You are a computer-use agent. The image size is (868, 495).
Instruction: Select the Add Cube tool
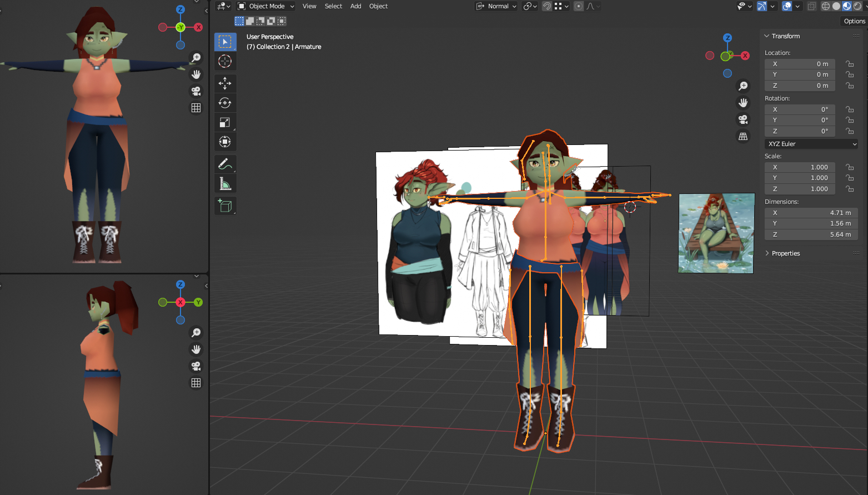click(x=225, y=206)
